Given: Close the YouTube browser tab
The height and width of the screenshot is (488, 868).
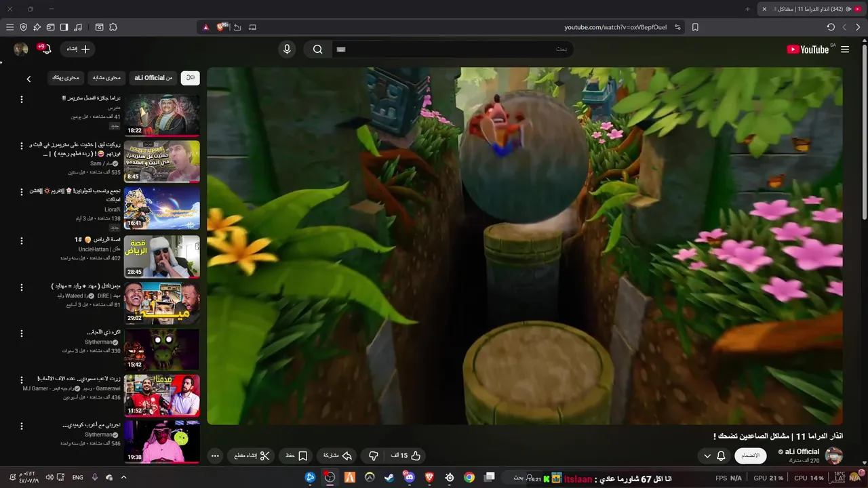Looking at the screenshot, I should (764, 9).
